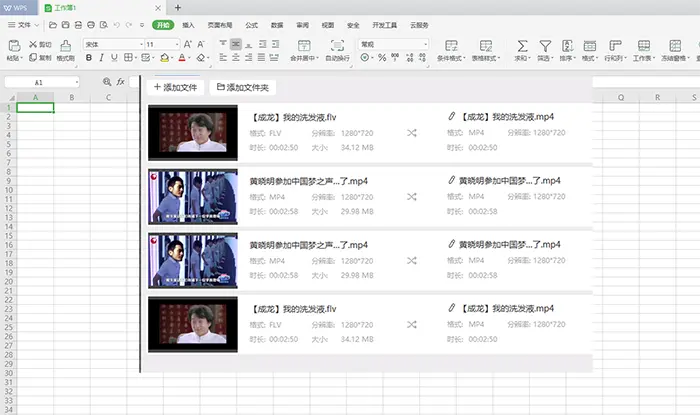
Task: Toggle center text alignment
Action: (236, 58)
